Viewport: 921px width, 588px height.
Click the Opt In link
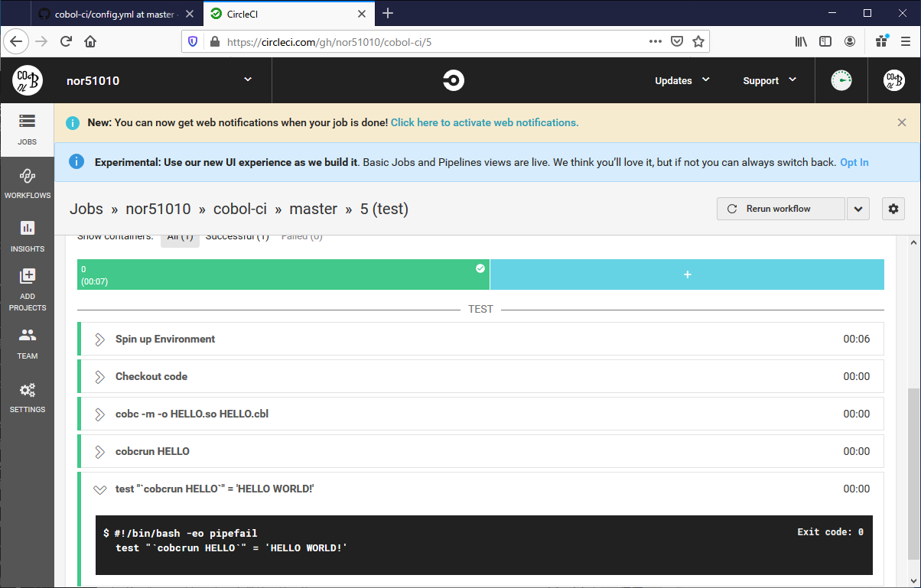(854, 162)
